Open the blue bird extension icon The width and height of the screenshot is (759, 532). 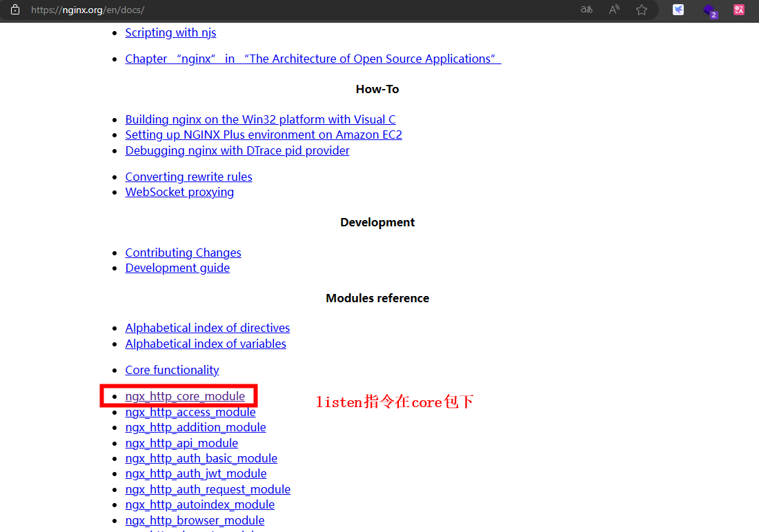(678, 10)
